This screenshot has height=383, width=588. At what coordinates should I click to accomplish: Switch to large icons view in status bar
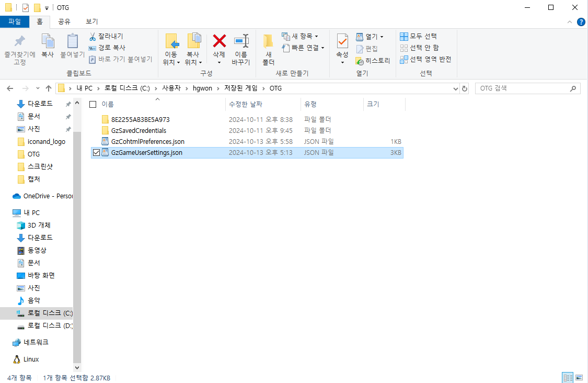click(579, 377)
